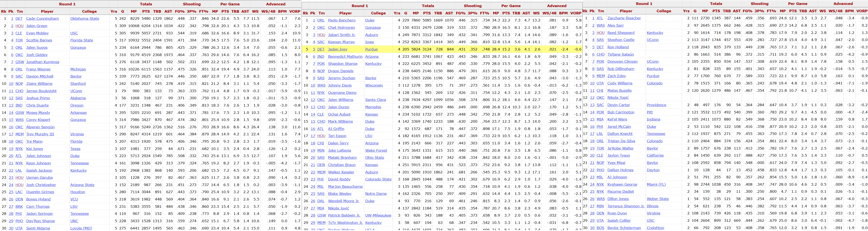Open Paolo Banchero's player page

tap(342, 20)
